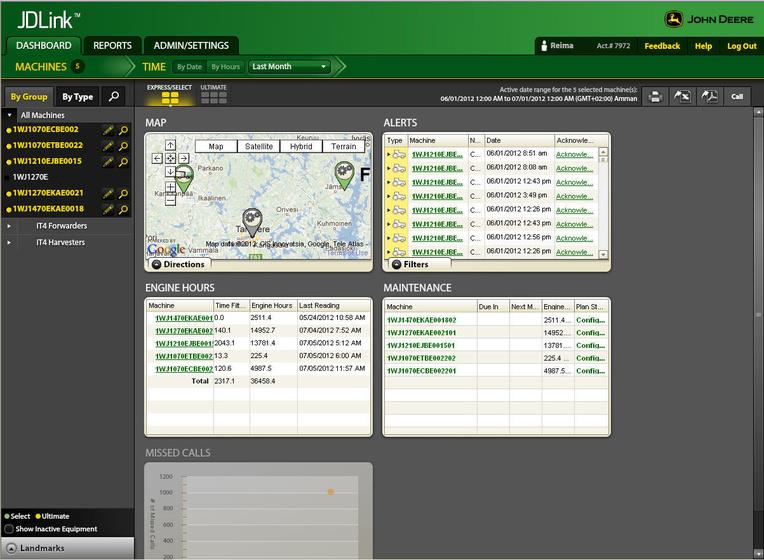This screenshot has height=560, width=764.
Task: Click the Feedback link
Action: tap(662, 46)
